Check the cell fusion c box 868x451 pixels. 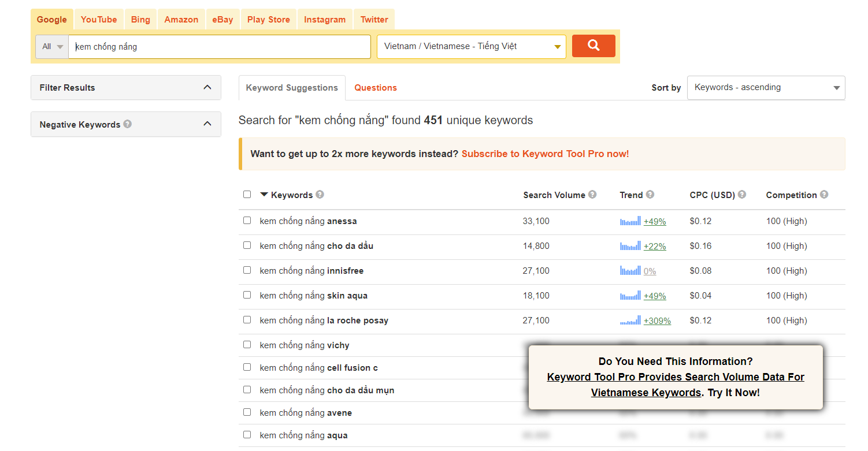[247, 367]
